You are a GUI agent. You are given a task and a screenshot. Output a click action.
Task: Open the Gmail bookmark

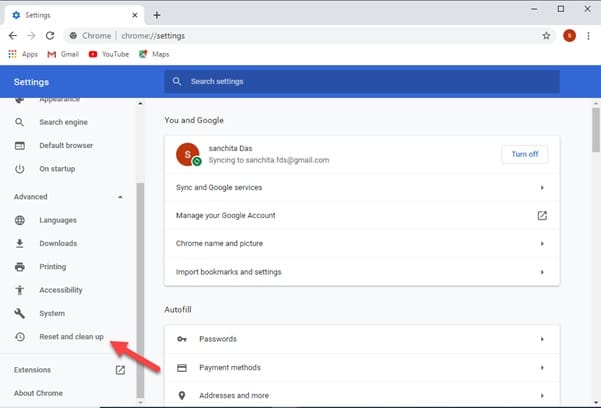tap(63, 54)
